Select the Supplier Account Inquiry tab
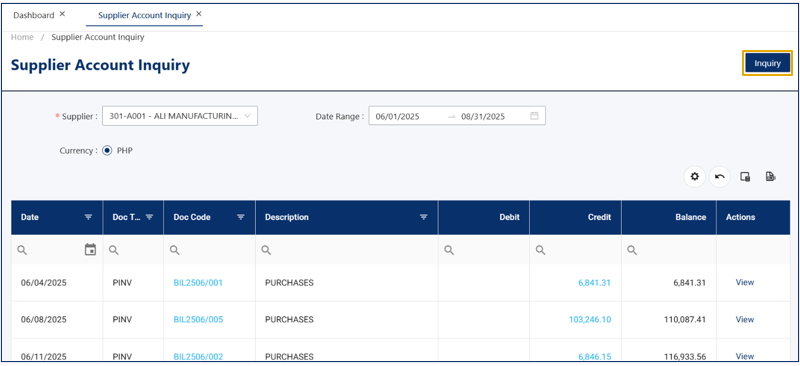The width and height of the screenshot is (800, 366). [x=144, y=15]
